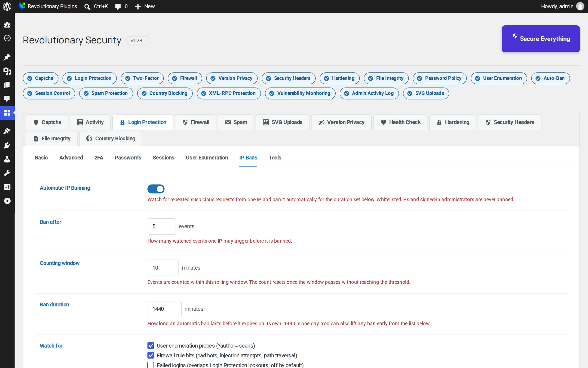Click the Ban after events field
Image resolution: width=588 pixels, height=368 pixels.
(162, 226)
